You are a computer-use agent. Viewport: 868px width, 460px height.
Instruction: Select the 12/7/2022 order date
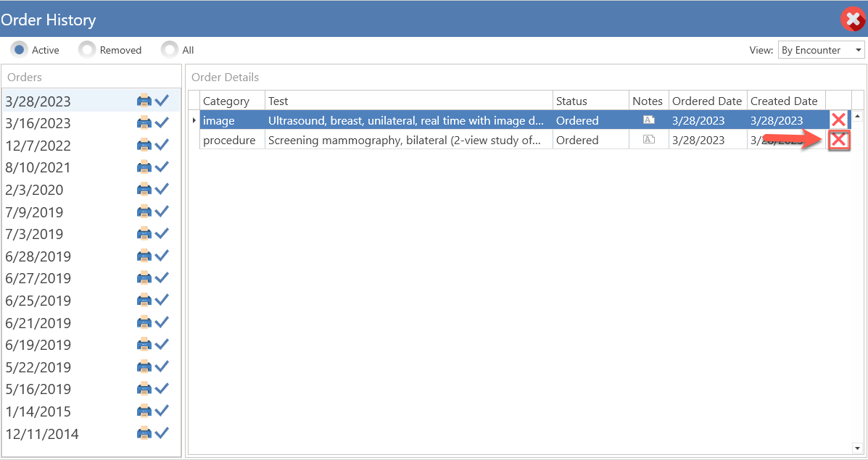point(38,146)
